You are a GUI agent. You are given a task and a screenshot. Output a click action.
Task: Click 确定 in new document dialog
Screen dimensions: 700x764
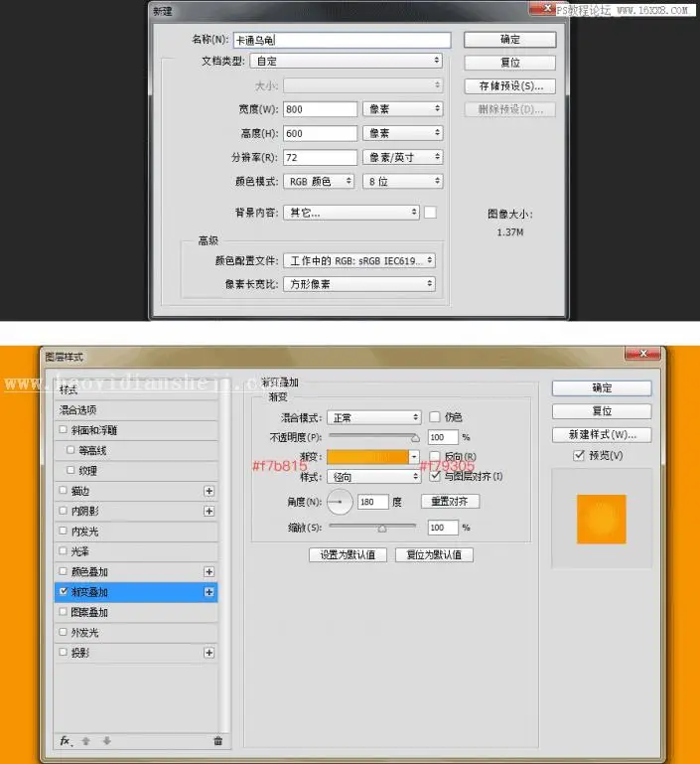click(x=509, y=40)
